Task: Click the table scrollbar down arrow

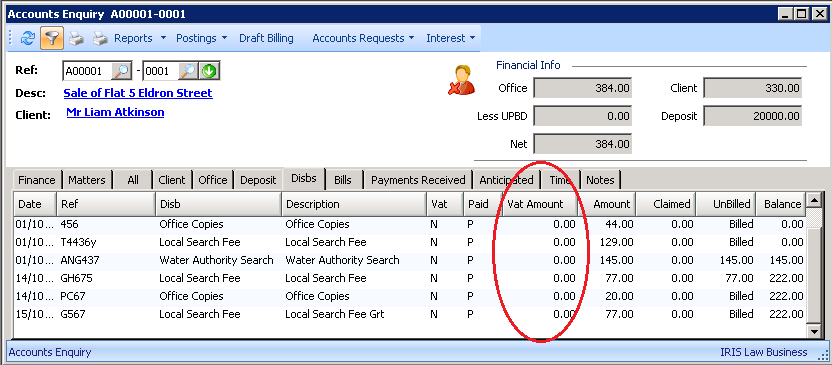Action: pyautogui.click(x=813, y=331)
